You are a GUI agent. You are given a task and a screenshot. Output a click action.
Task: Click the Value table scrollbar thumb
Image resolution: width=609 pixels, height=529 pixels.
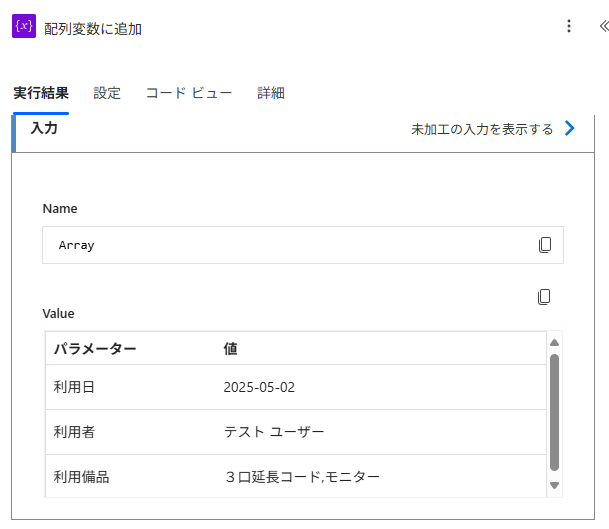click(554, 412)
